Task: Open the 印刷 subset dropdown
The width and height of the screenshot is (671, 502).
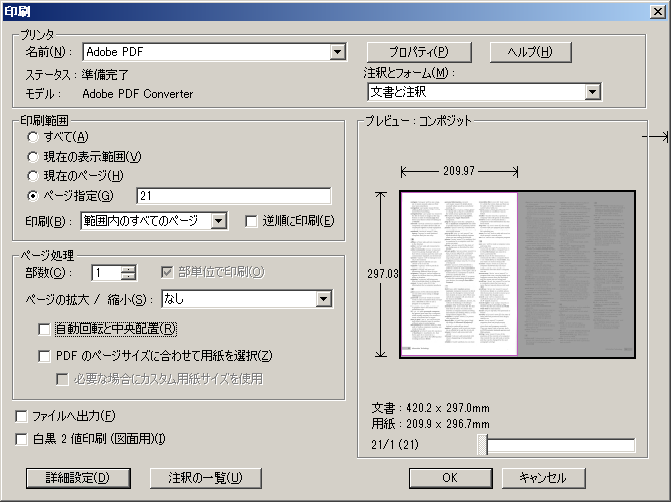Action: coord(219,221)
